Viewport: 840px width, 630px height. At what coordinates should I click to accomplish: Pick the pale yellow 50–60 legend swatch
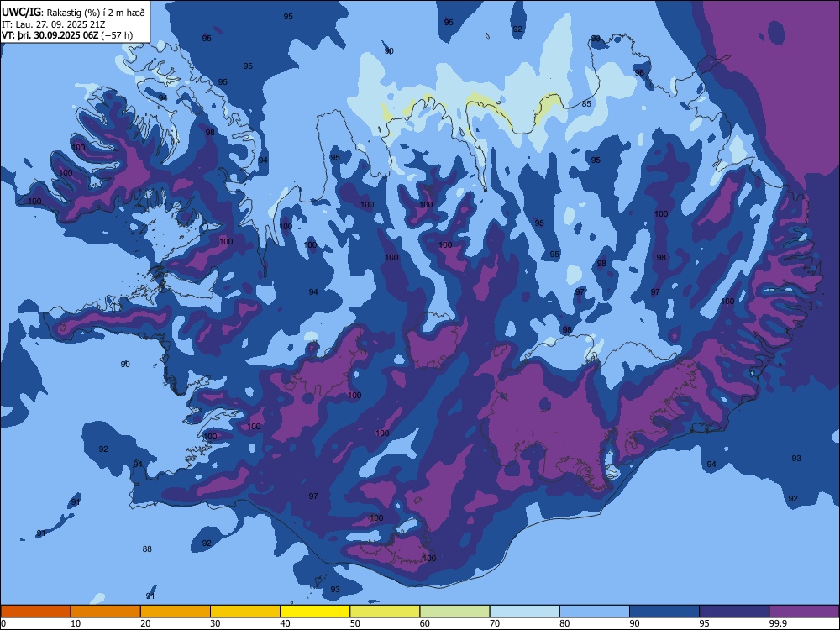[386, 612]
